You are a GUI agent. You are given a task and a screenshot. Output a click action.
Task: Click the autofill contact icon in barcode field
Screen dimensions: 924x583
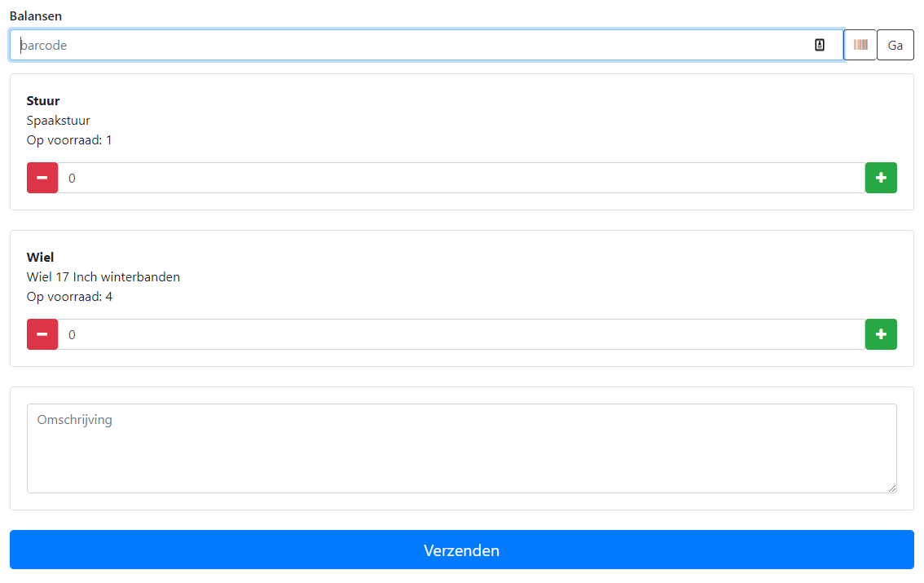820,45
